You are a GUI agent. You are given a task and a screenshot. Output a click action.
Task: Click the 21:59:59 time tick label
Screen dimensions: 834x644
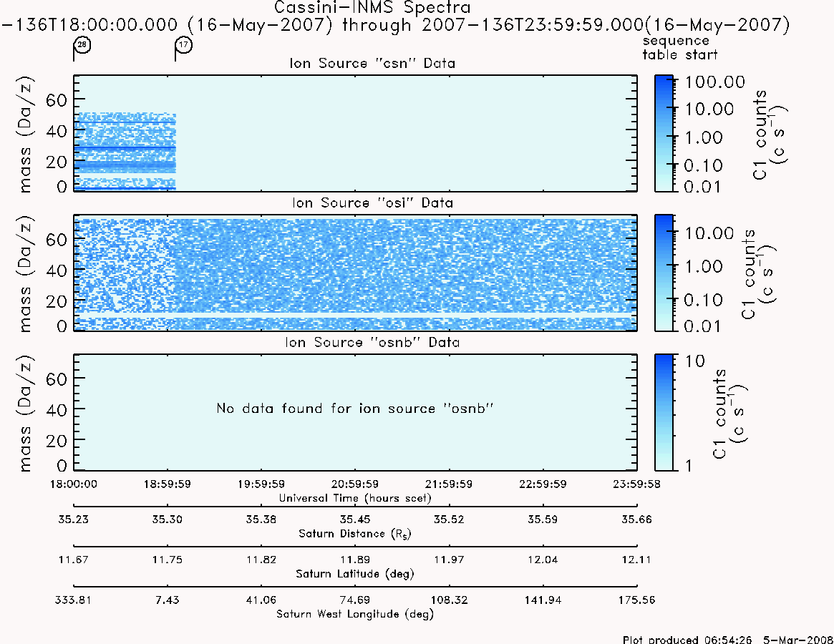(449, 484)
